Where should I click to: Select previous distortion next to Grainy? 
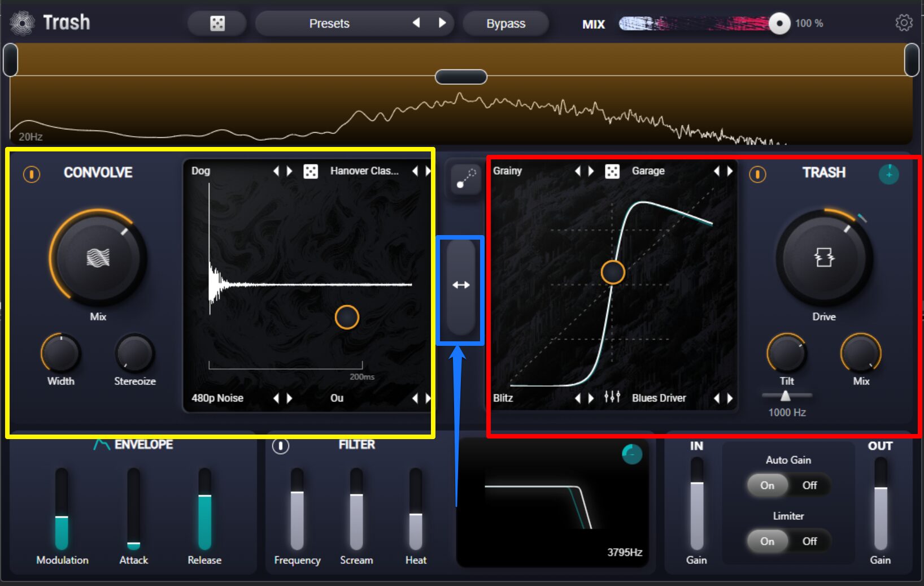pos(577,171)
